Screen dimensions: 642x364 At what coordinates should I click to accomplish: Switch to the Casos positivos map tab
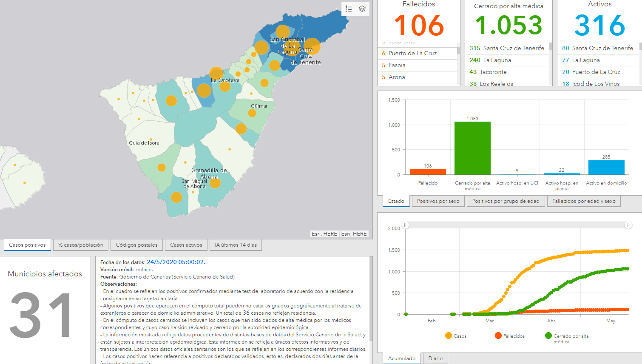27,245
